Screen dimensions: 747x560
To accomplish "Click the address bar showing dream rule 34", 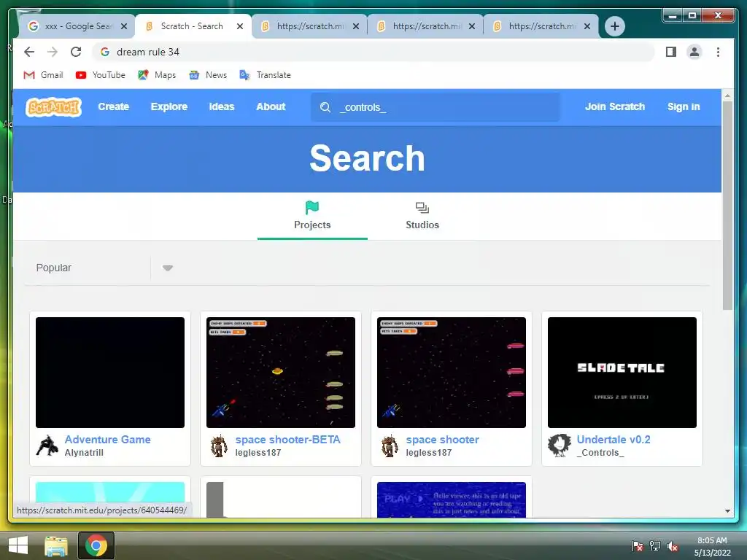I will click(373, 52).
